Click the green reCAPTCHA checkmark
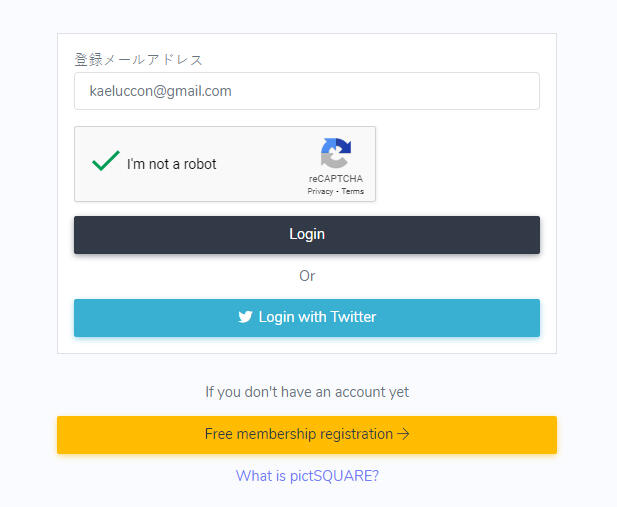Image resolution: width=617 pixels, height=507 pixels. click(x=105, y=161)
